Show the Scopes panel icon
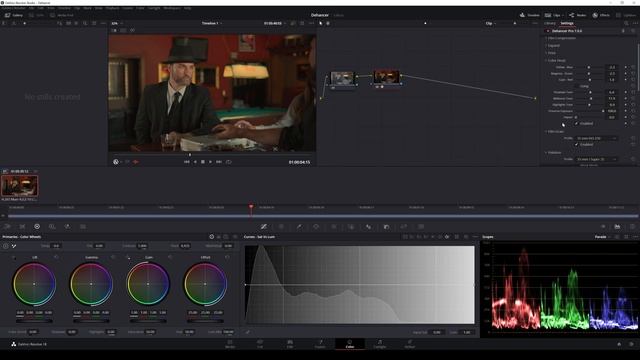640x360 pixels. point(617,227)
